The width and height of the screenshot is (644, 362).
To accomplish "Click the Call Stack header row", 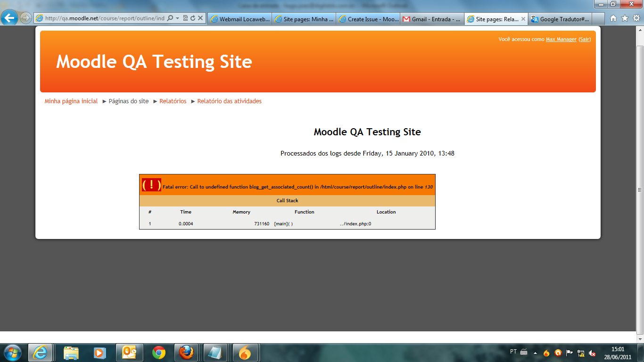I will click(x=287, y=201).
